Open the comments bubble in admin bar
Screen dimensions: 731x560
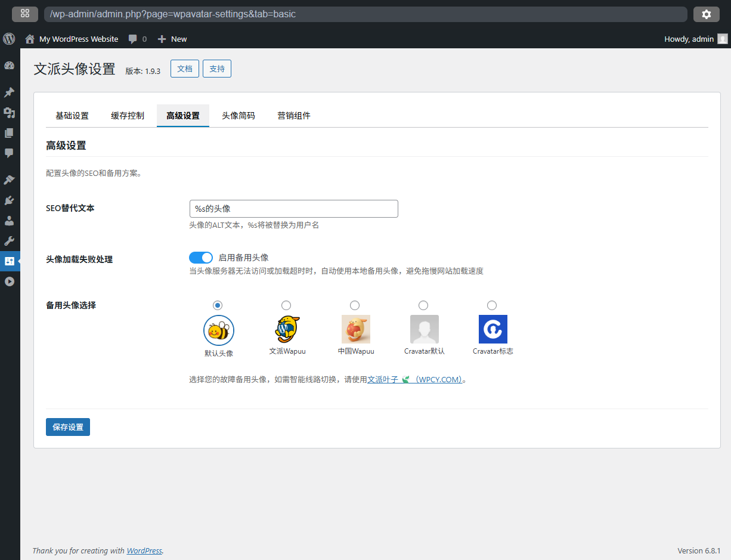(133, 39)
